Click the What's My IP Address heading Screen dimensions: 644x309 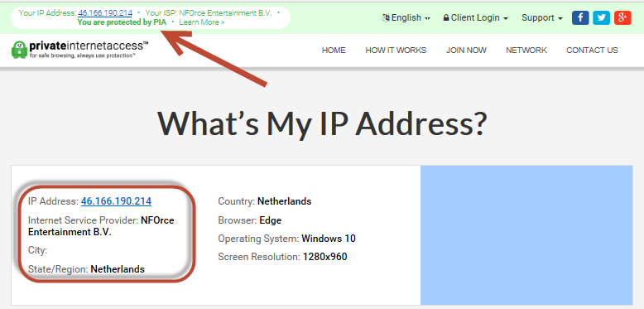point(322,123)
